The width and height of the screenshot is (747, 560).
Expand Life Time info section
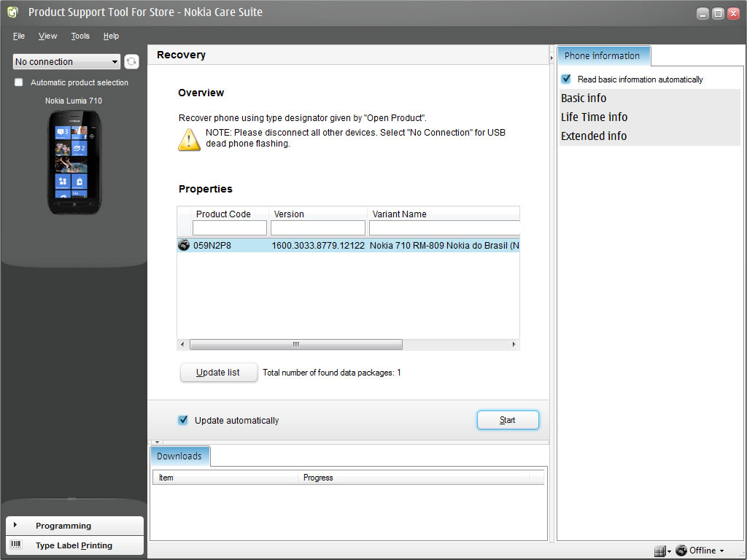point(650,117)
